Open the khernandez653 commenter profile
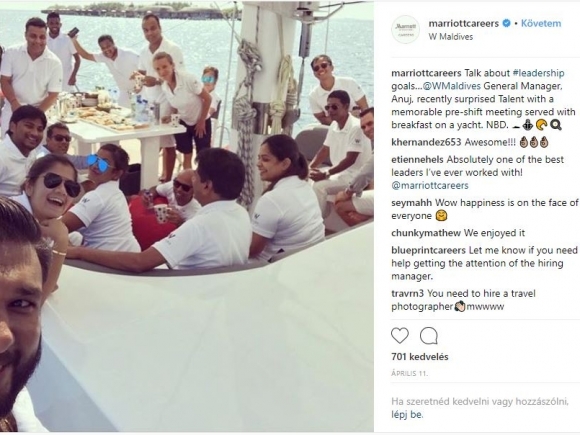Screen dimensions: 580x435 (x=426, y=142)
